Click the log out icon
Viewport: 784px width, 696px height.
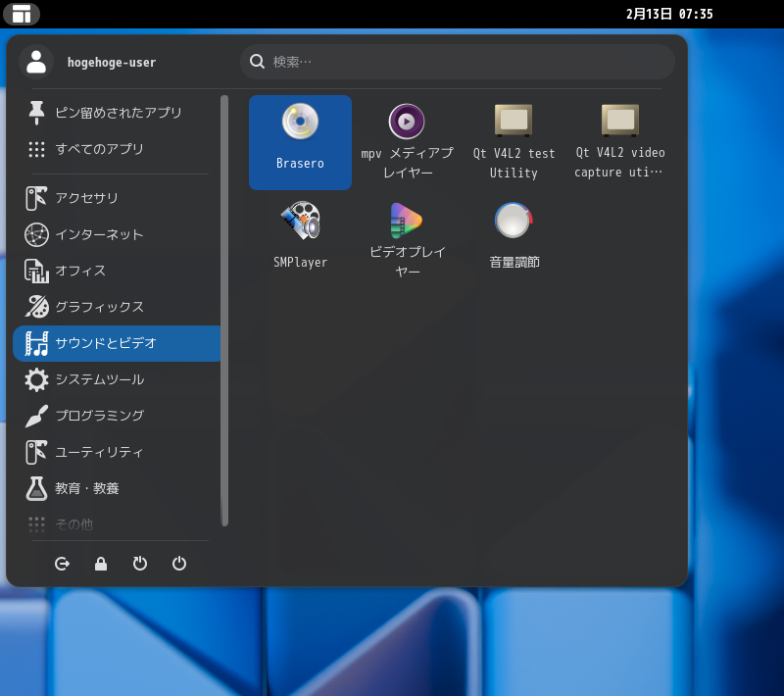pos(63,564)
